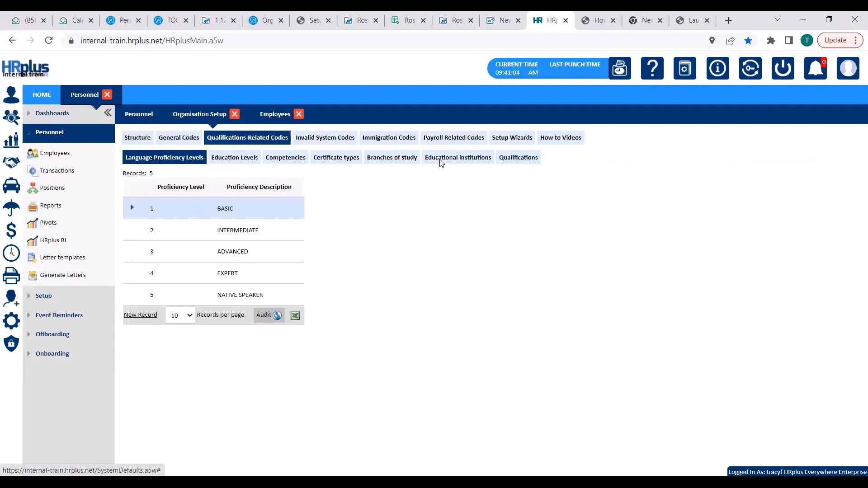Click the umbrella icon in the left sidebar
Image resolution: width=868 pixels, height=488 pixels.
point(11,208)
